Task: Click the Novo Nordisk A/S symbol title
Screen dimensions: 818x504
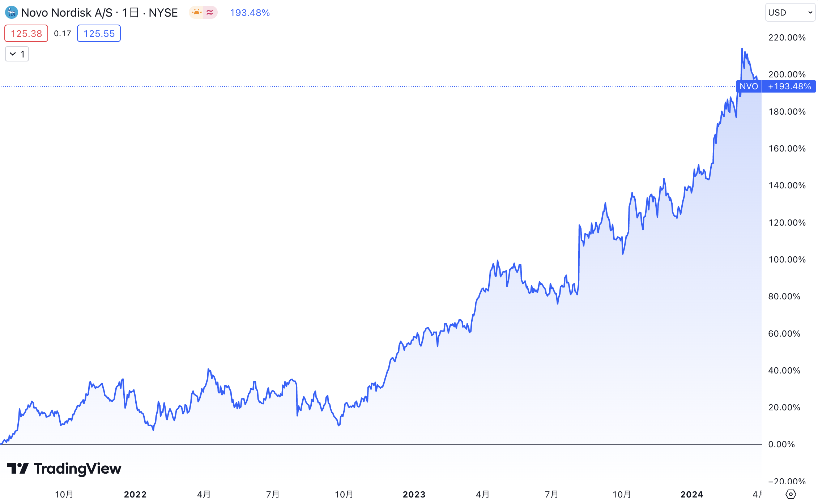Action: pos(67,13)
